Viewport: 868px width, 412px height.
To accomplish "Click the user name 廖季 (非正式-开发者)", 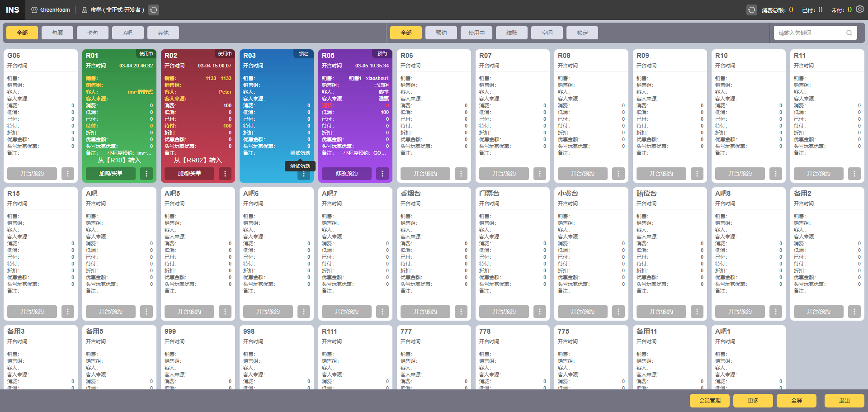I will coord(117,10).
